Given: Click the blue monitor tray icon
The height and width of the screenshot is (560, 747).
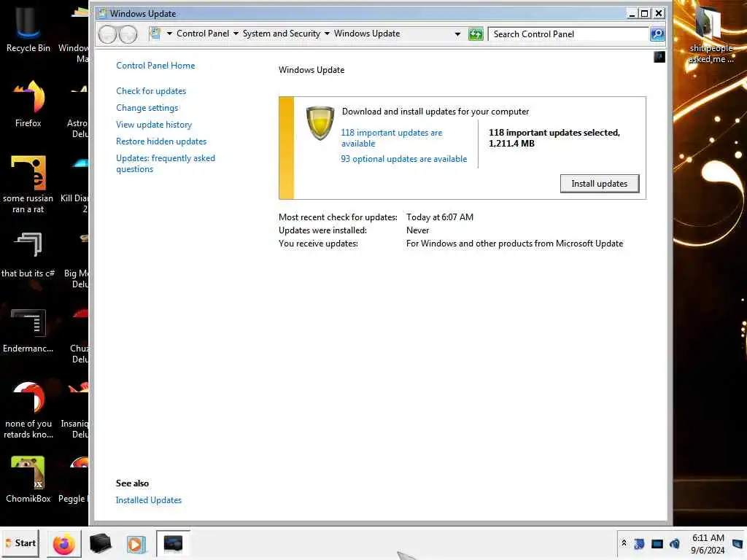Looking at the screenshot, I should click(x=657, y=544).
